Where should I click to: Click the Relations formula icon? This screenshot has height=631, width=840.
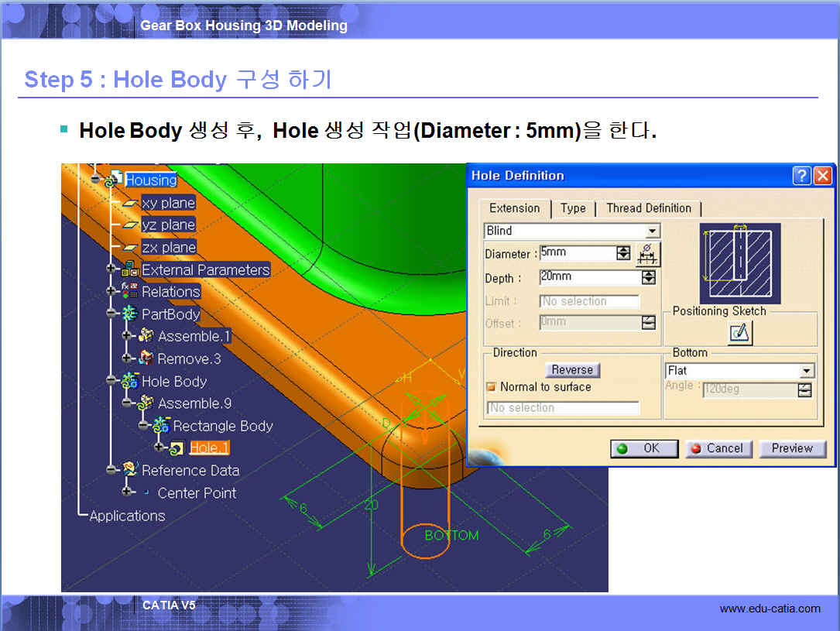pos(129,292)
